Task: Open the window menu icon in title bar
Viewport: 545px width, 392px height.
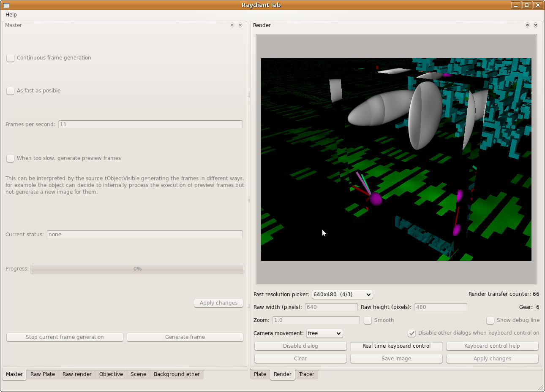Action: [x=6, y=5]
